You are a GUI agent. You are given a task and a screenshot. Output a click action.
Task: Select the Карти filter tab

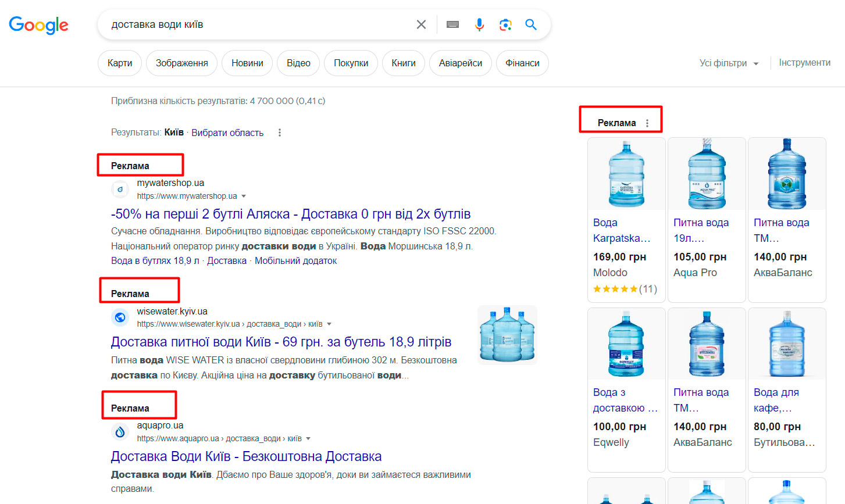120,63
